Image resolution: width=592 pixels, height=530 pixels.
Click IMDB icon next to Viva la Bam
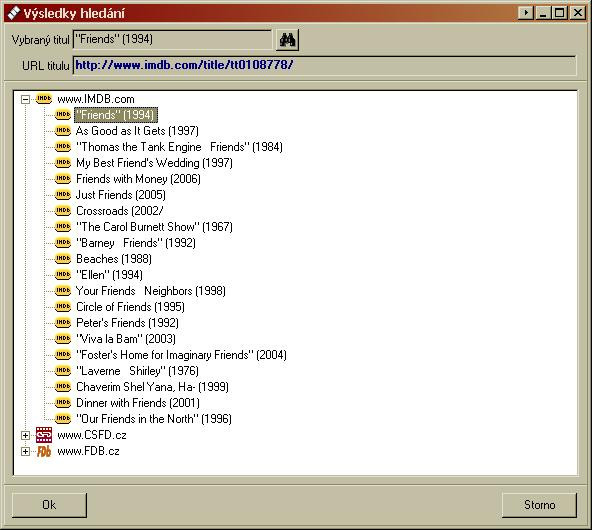pyautogui.click(x=63, y=339)
